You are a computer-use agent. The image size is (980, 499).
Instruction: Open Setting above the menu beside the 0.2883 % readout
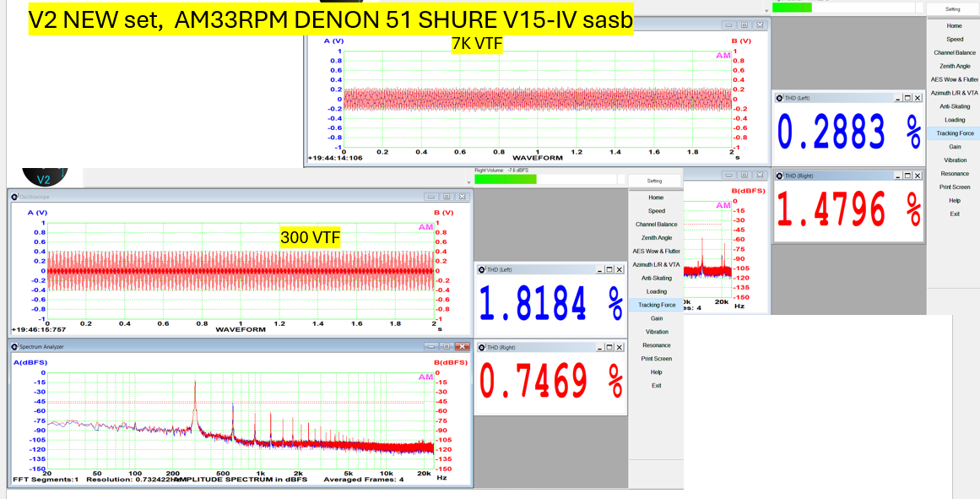(952, 9)
